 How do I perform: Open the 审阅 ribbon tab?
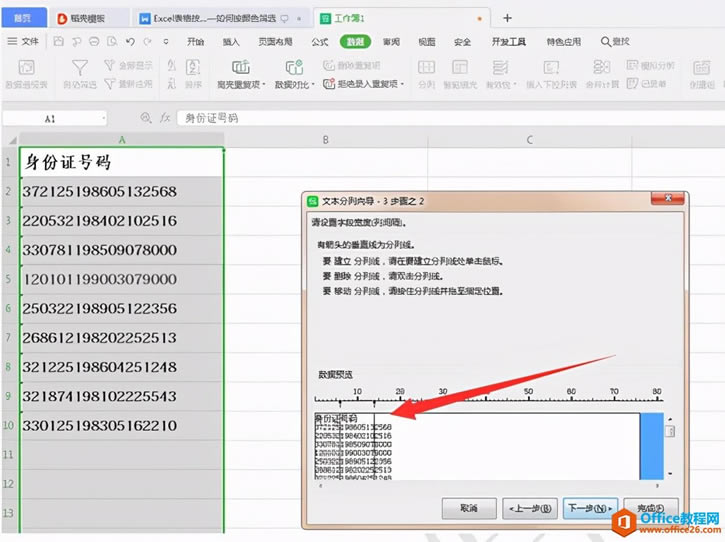click(x=391, y=42)
